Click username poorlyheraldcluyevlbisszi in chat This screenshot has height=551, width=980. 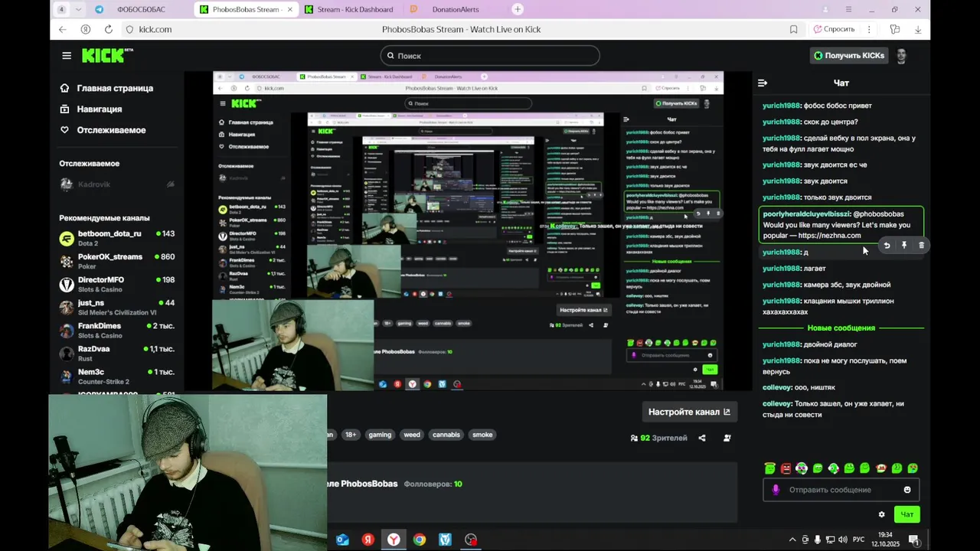point(806,214)
